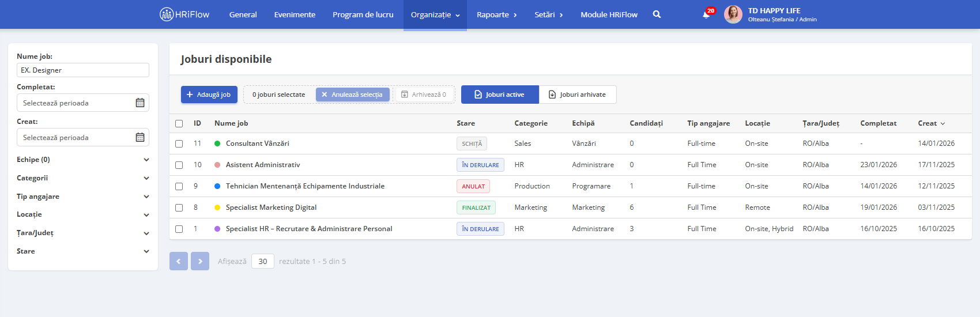Click green status dot for Consultant Vânzări
The image size is (980, 317).
217,144
